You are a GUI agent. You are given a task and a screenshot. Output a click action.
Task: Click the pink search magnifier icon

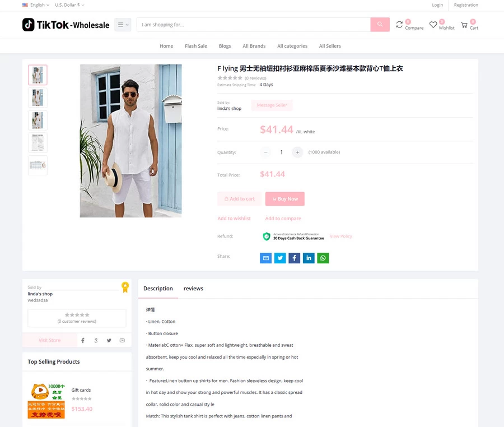(380, 25)
